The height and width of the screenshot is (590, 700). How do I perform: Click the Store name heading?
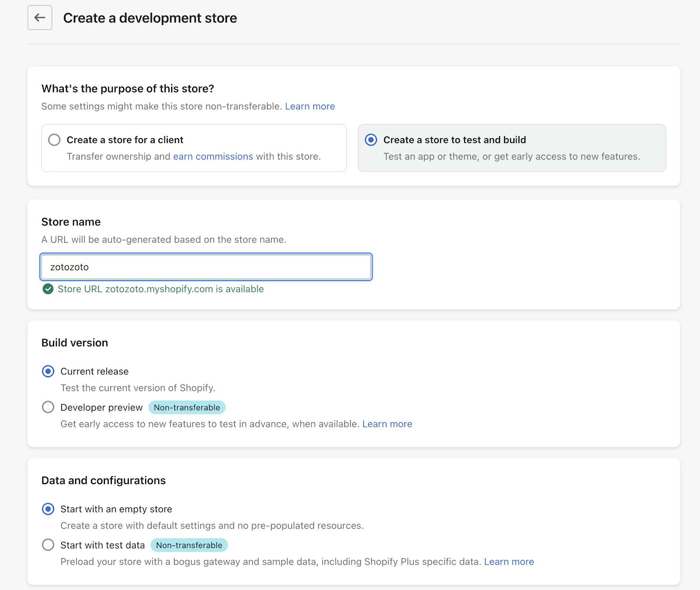(71, 222)
